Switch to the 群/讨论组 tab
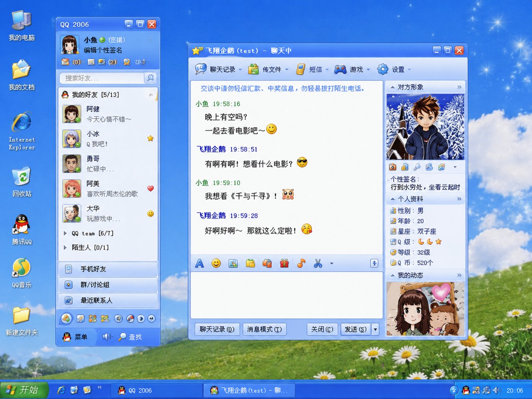The height and width of the screenshot is (399, 532). (108, 285)
